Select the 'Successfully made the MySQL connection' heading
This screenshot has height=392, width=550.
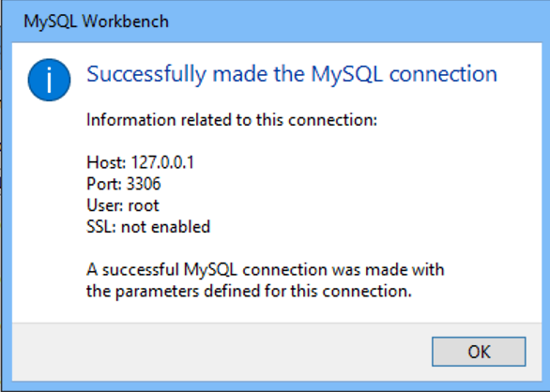[x=292, y=74]
